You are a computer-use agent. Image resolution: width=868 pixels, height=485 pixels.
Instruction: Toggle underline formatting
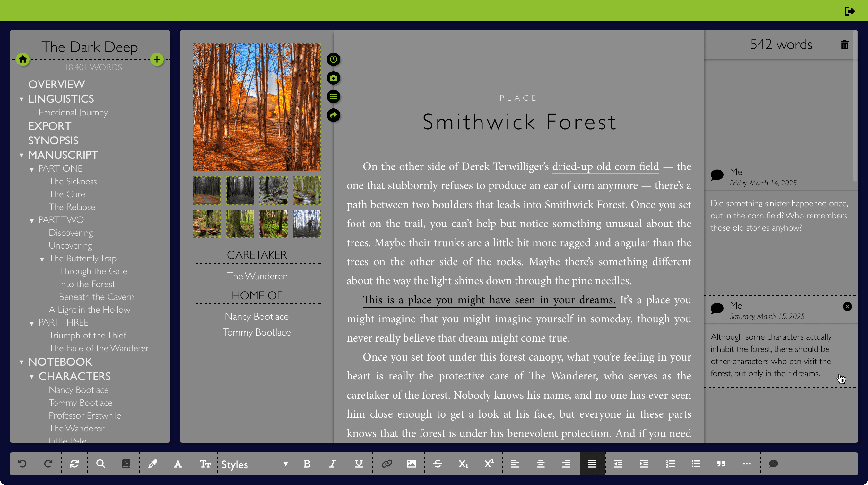(x=358, y=464)
